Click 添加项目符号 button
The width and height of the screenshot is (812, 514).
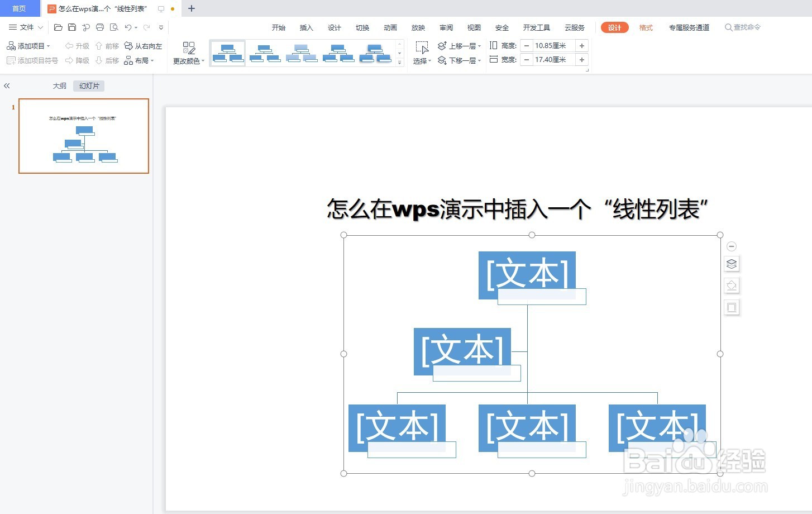click(32, 60)
